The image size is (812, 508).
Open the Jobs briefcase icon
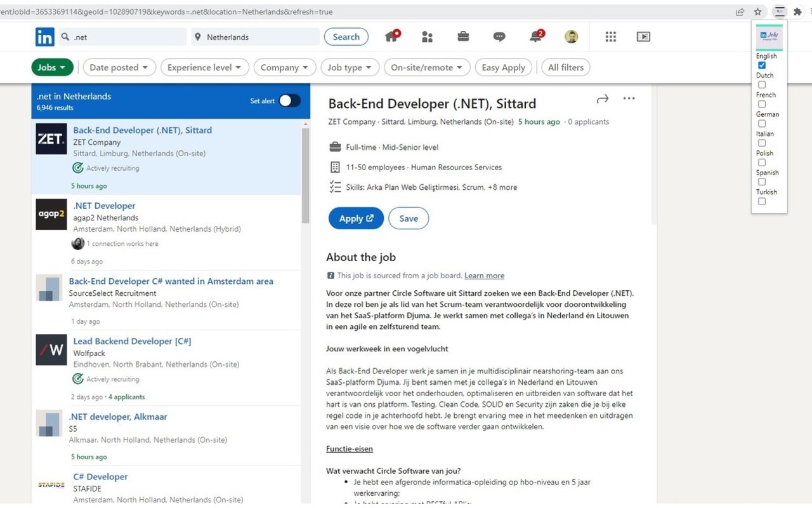pyautogui.click(x=463, y=37)
